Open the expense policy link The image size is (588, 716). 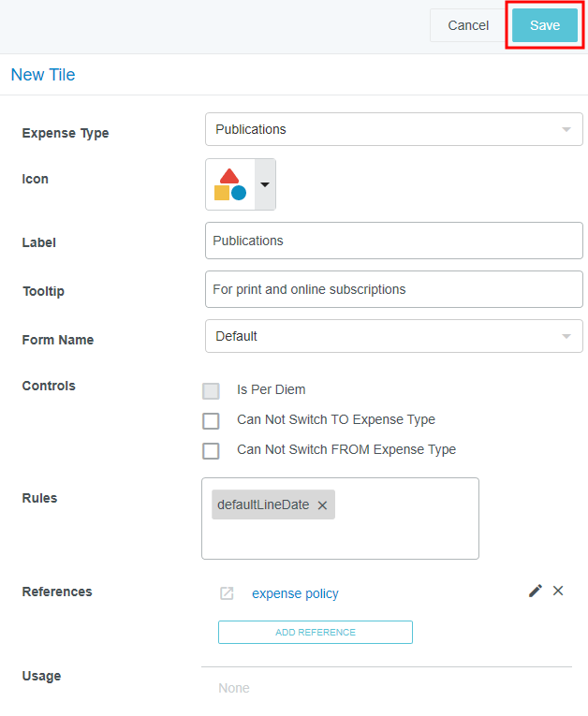click(x=295, y=593)
